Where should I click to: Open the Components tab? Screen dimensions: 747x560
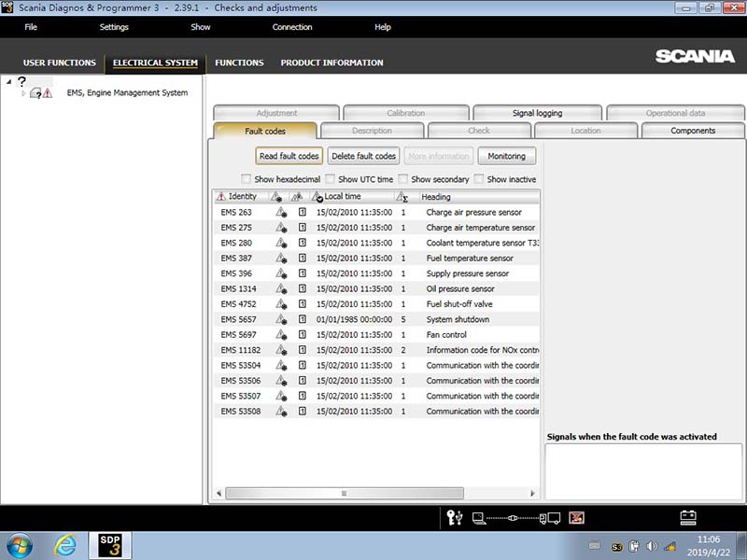[x=693, y=131]
